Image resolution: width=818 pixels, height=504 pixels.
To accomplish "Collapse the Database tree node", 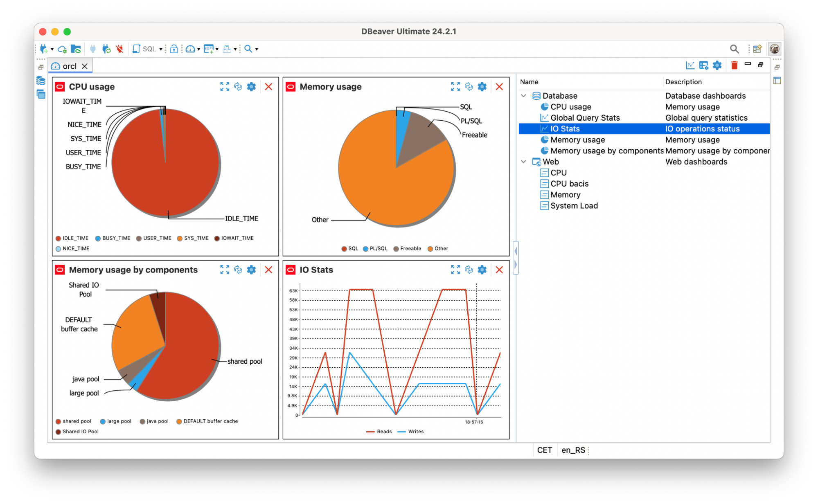I will tap(523, 96).
